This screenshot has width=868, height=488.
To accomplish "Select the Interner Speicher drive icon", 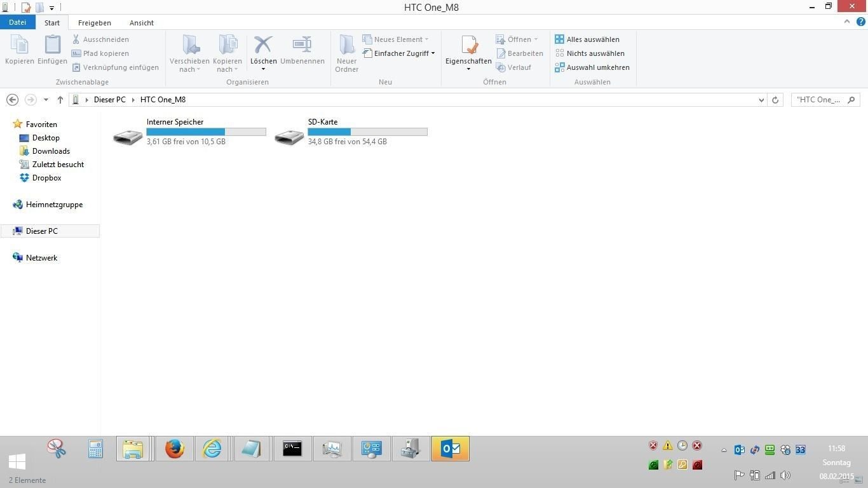I will 128,137.
